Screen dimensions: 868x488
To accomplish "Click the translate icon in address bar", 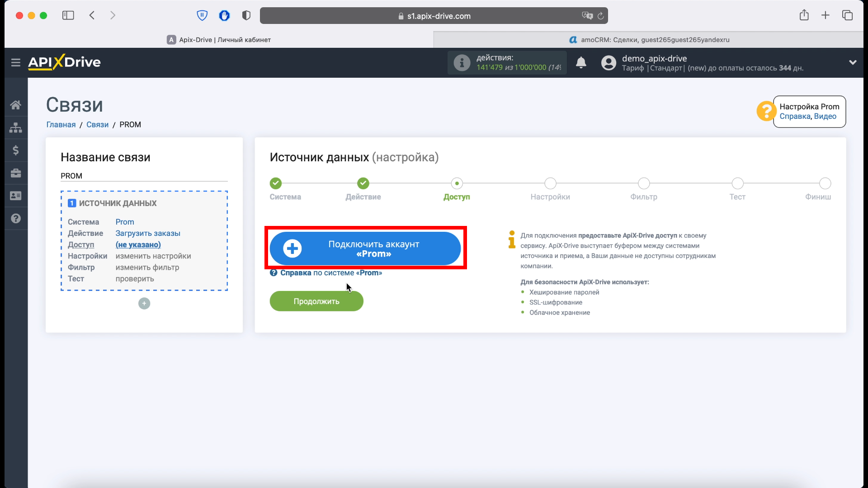I will coord(587,16).
